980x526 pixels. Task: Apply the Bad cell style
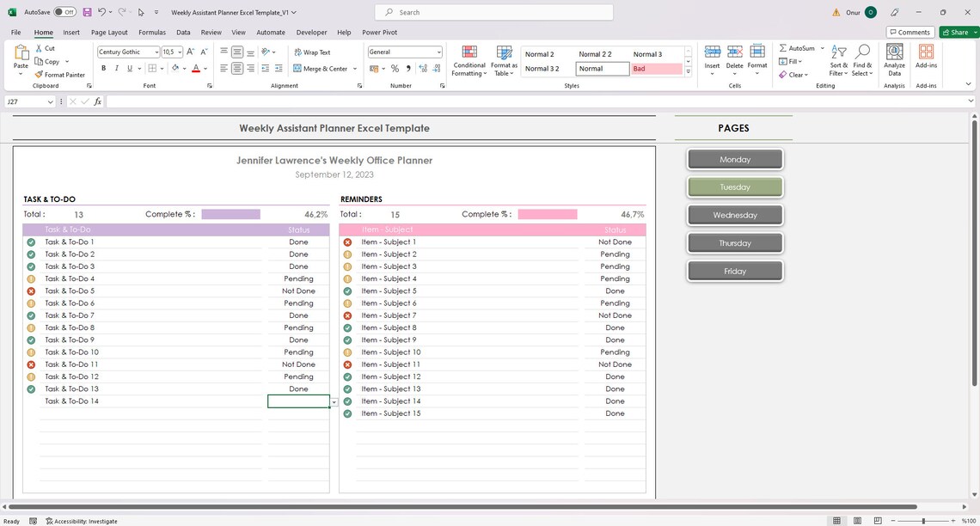655,68
